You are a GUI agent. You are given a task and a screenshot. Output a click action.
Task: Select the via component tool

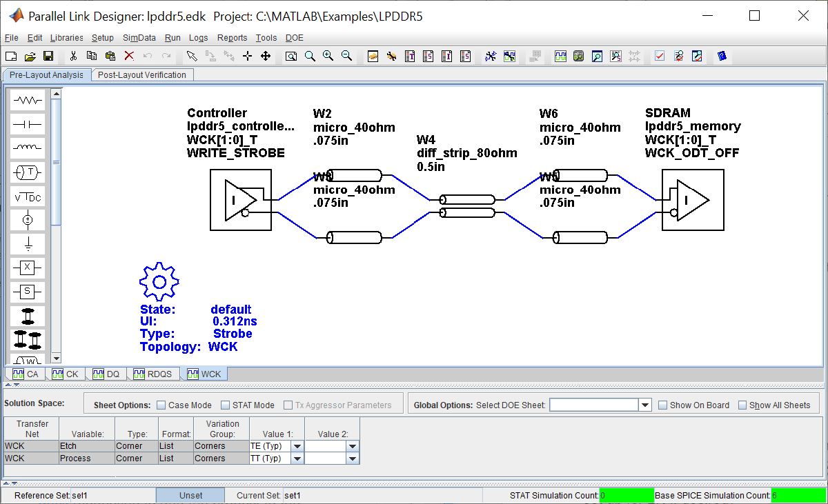click(x=28, y=315)
